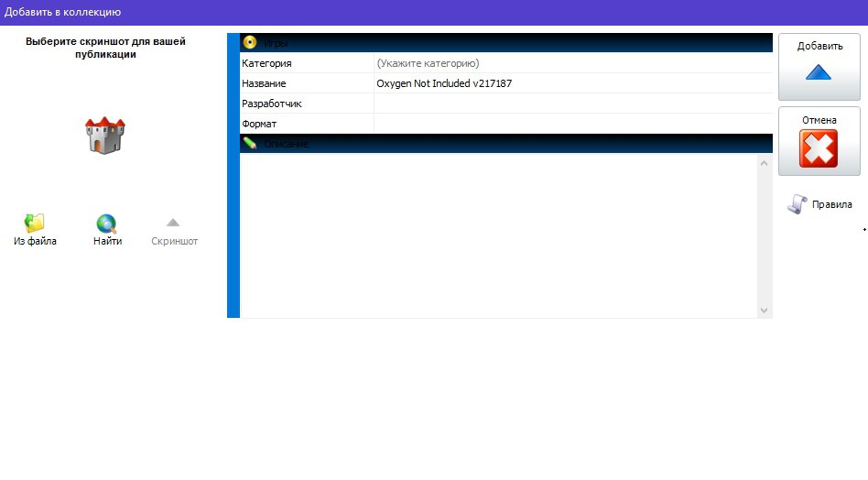
Task: Collapse the Игры section header
Action: 506,43
